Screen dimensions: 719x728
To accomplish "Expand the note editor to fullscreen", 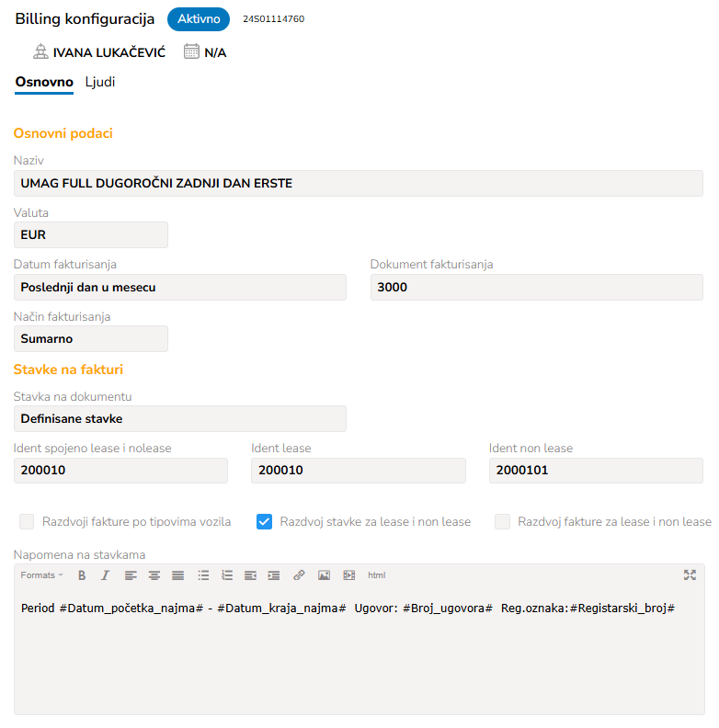I will (690, 575).
